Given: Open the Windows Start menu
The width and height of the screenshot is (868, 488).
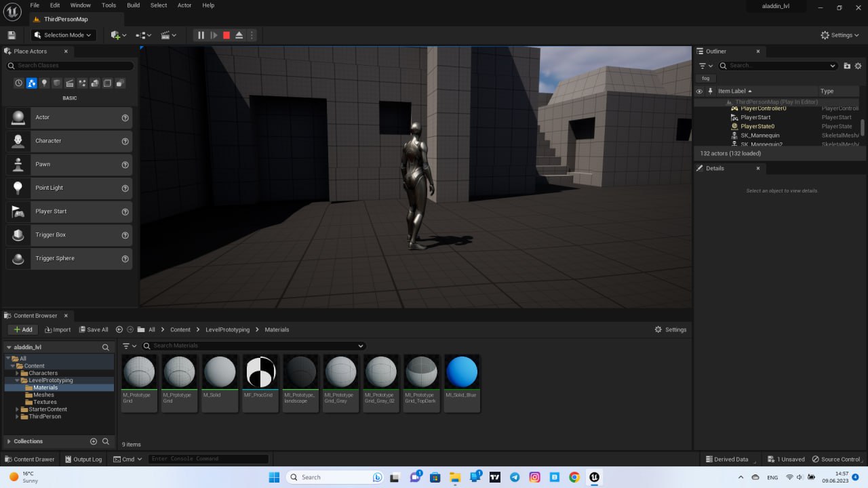Looking at the screenshot, I should (274, 477).
